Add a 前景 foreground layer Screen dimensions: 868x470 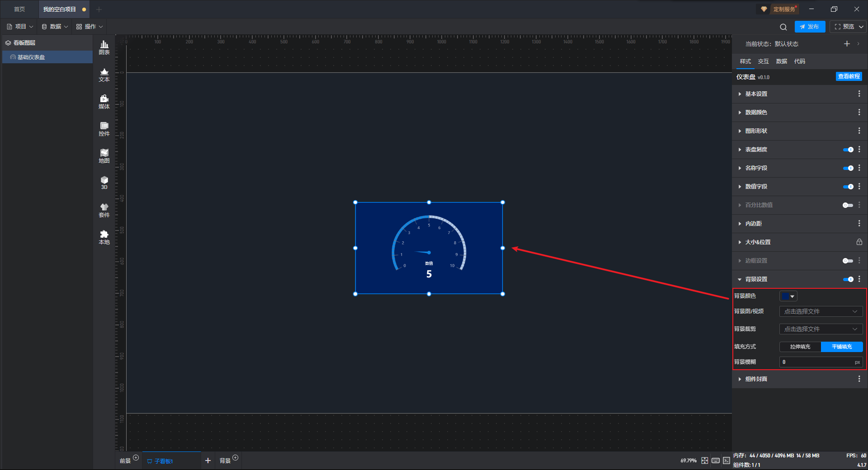click(x=136, y=458)
